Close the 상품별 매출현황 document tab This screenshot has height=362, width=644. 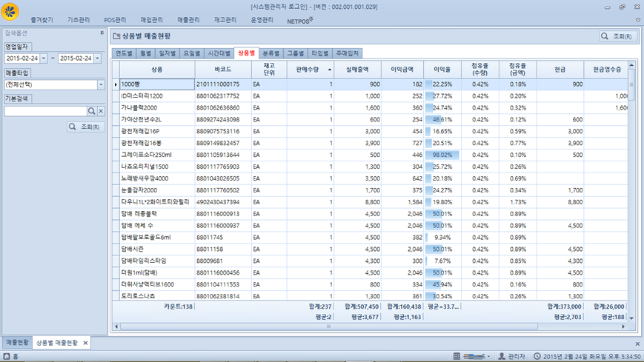pos(85,343)
